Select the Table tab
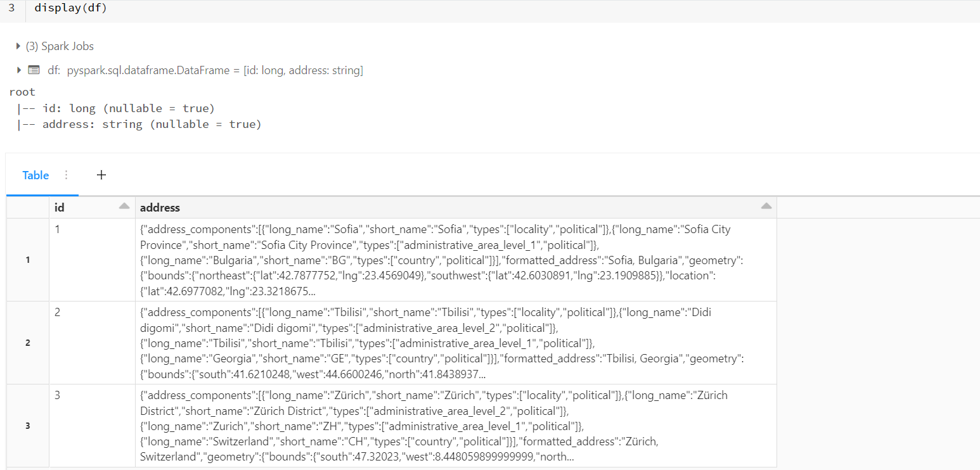 (x=35, y=175)
